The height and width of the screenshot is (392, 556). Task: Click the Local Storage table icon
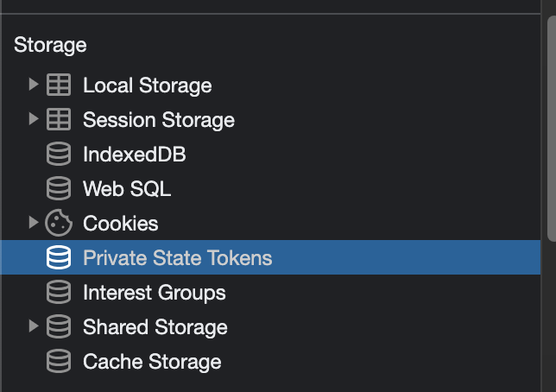point(58,85)
